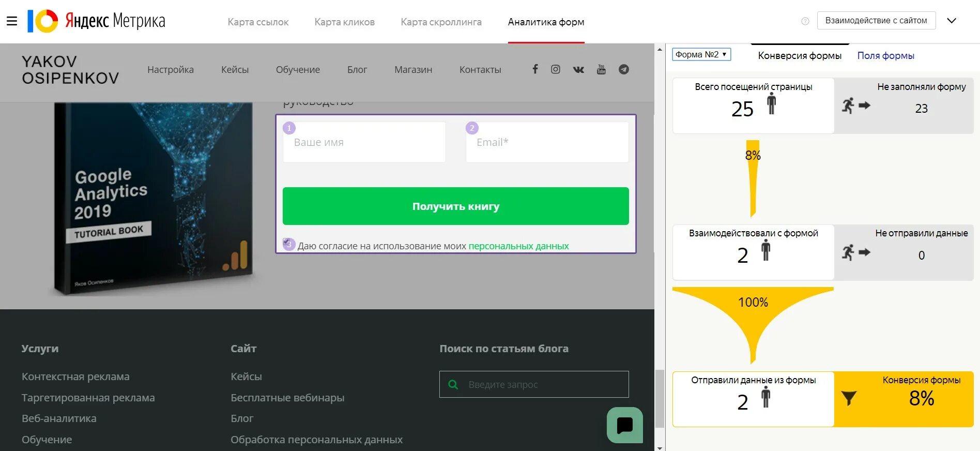This screenshot has height=451, width=980.
Task: Switch to Карта ссылок tab
Action: click(258, 22)
